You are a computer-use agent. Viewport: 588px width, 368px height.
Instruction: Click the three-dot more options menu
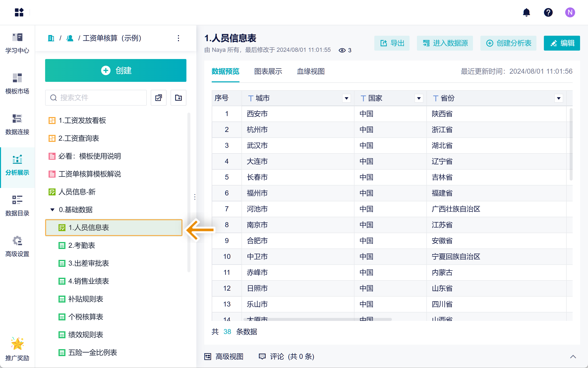coord(178,38)
